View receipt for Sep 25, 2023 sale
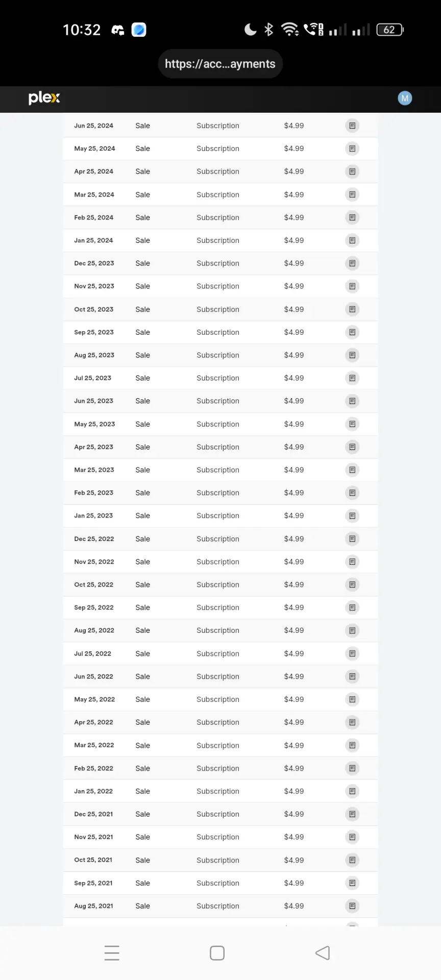 tap(352, 332)
